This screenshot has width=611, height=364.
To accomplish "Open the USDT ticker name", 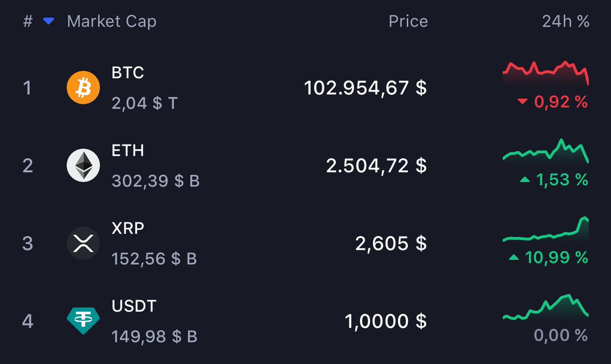I will (x=134, y=306).
